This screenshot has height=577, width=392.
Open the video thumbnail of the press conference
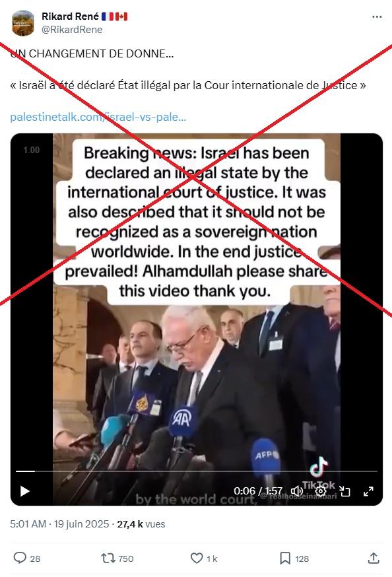(197, 319)
